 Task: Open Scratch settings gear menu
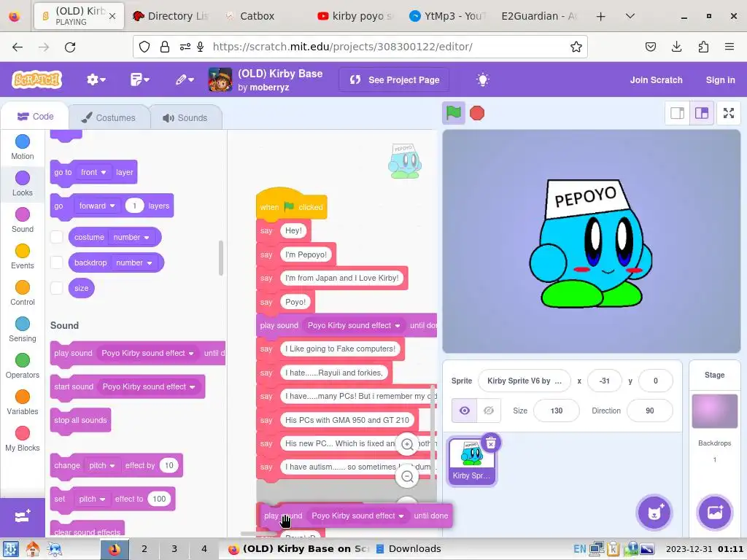click(x=96, y=79)
